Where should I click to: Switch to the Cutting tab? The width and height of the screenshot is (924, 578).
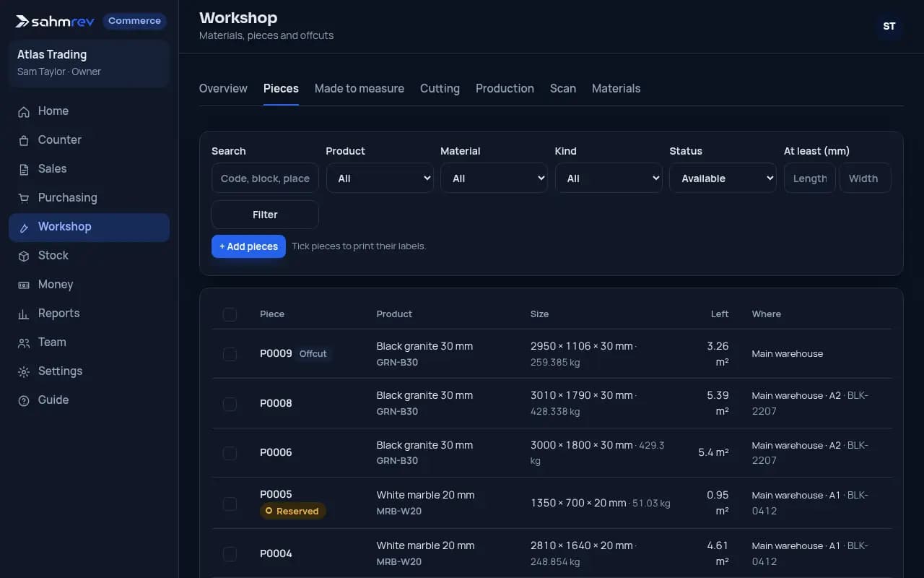click(x=440, y=88)
